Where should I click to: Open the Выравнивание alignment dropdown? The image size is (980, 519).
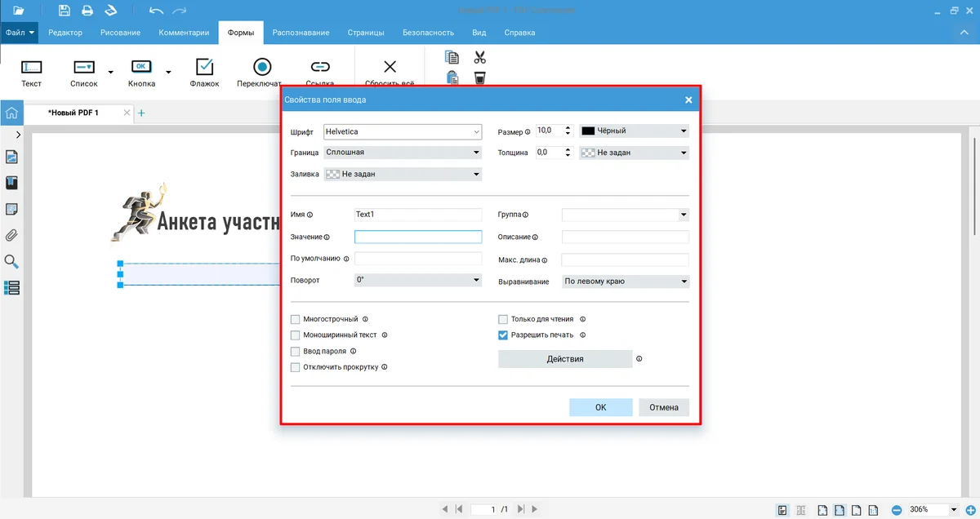click(626, 282)
